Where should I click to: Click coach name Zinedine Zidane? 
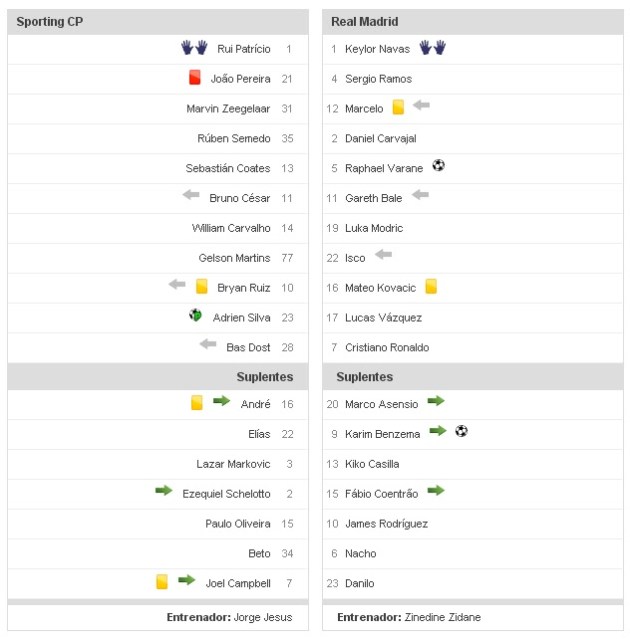[442, 617]
